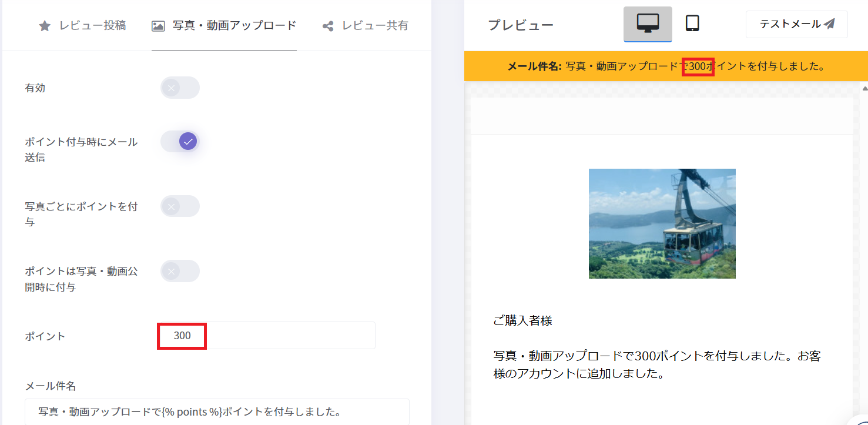Click the ポイント field label
The width and height of the screenshot is (868, 425).
click(45, 336)
